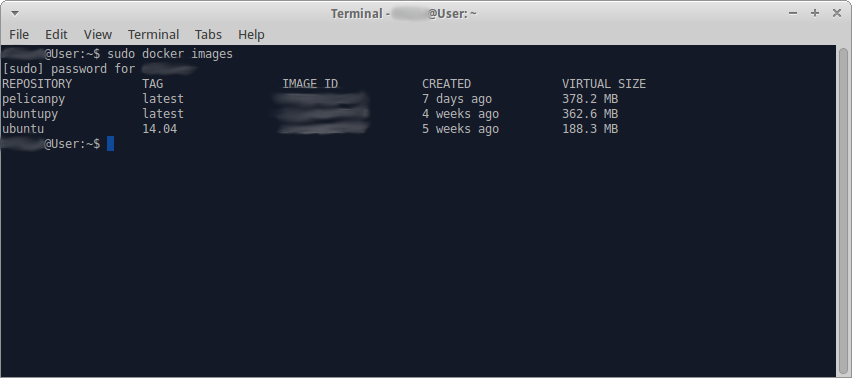Open the Edit menu

(56, 35)
